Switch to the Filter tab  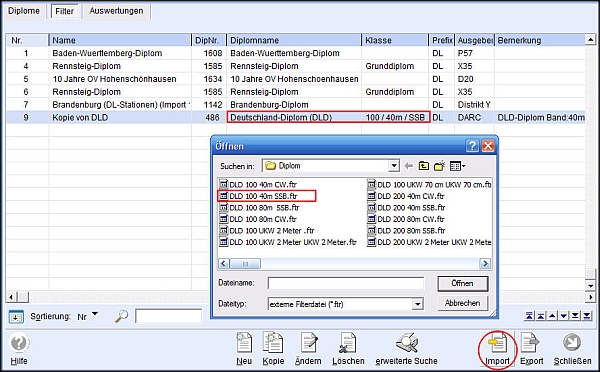pos(64,11)
